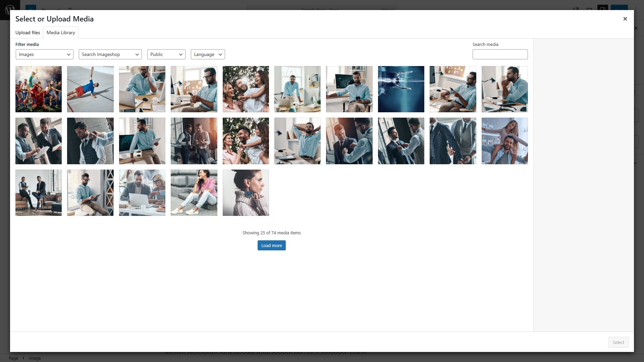The image size is (644, 362).
Task: Focus the Search media input field
Action: point(500,54)
